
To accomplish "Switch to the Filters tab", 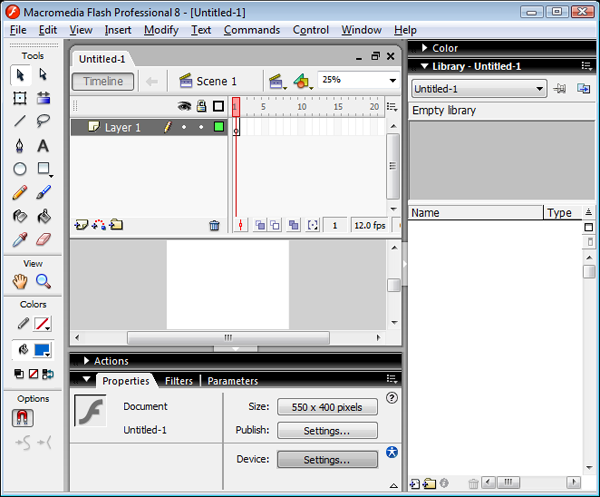I will (x=179, y=381).
